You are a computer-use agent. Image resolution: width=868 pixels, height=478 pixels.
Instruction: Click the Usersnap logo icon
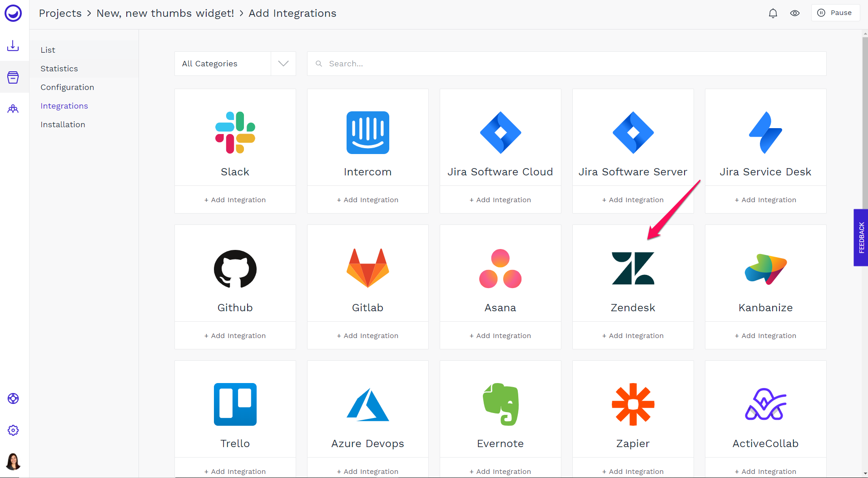pos(13,13)
